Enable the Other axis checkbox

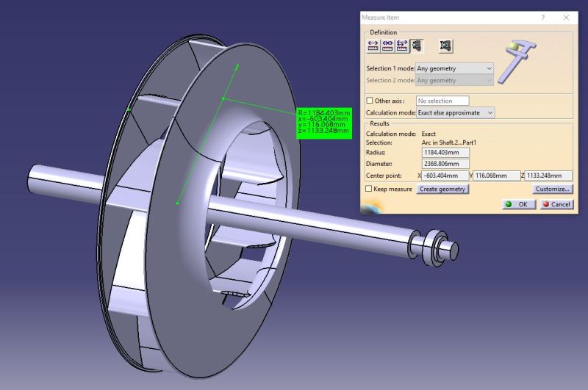[x=370, y=101]
